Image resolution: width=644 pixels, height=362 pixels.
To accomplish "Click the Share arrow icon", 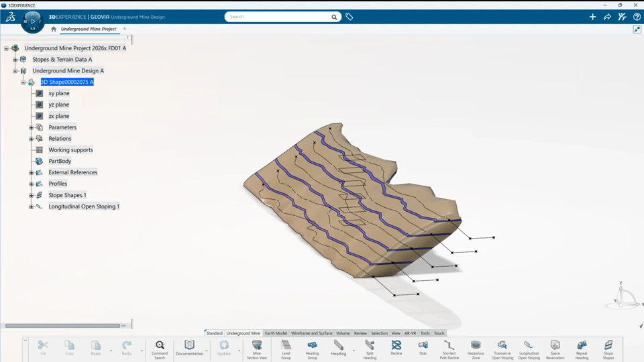I will coord(607,17).
